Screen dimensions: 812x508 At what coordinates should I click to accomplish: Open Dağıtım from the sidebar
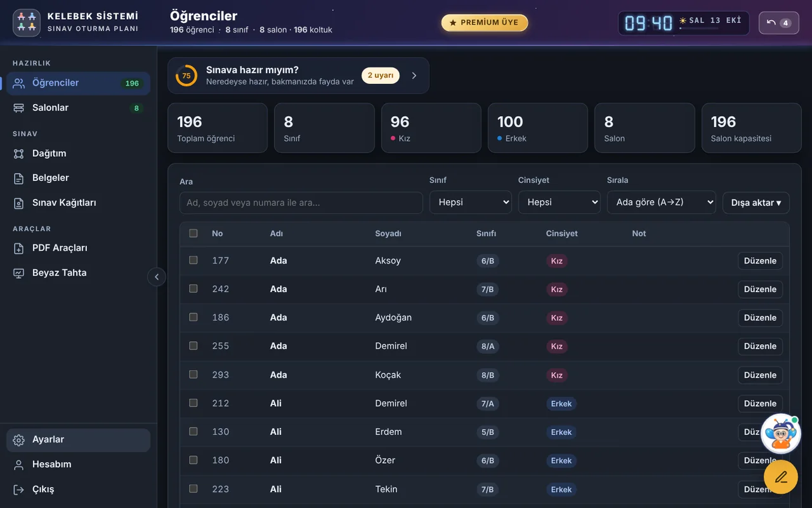pos(78,154)
